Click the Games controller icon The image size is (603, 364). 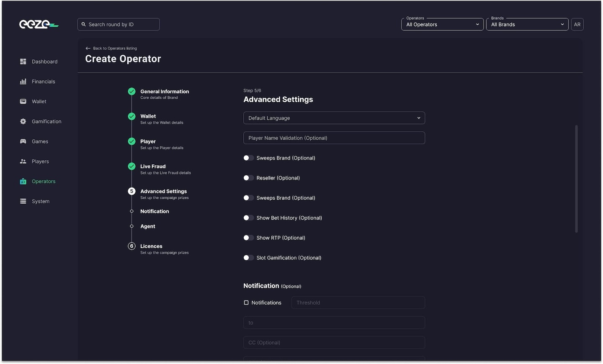coord(23,141)
